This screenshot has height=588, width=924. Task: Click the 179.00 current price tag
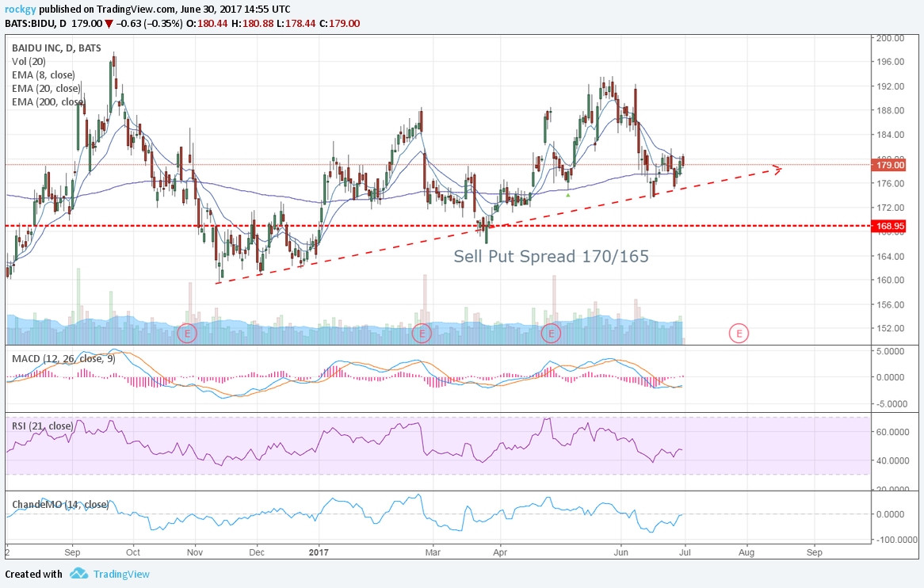(x=889, y=165)
